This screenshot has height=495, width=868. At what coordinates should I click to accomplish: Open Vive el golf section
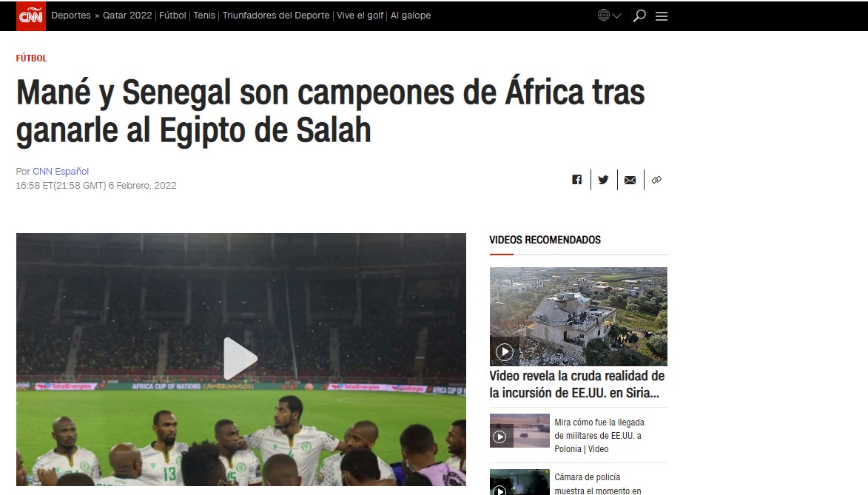tap(360, 16)
